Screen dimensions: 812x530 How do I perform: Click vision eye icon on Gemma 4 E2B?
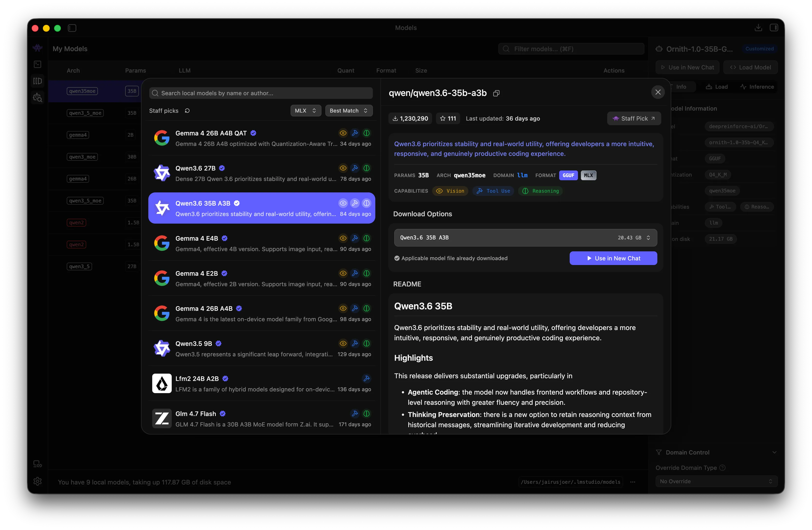pos(343,273)
